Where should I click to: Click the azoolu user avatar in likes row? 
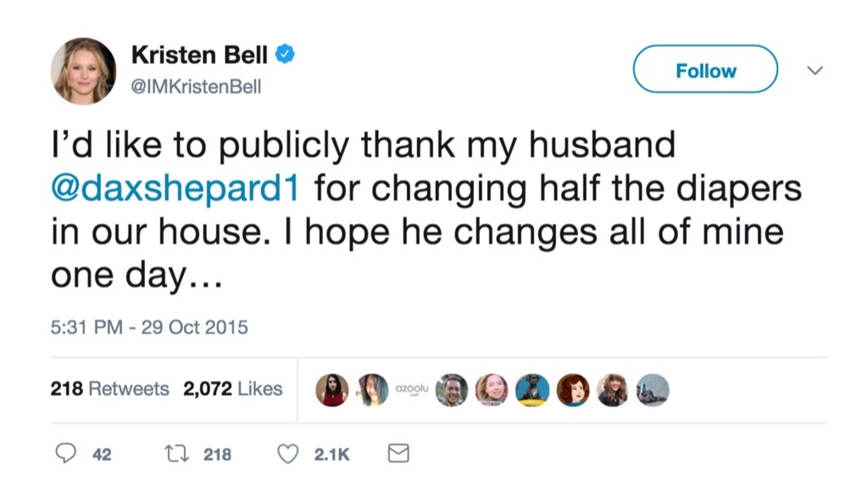[410, 389]
